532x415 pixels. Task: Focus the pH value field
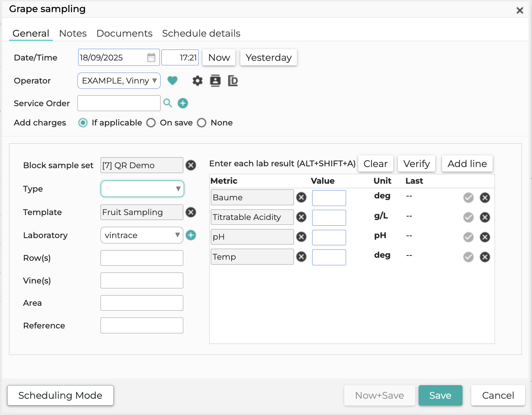point(329,237)
